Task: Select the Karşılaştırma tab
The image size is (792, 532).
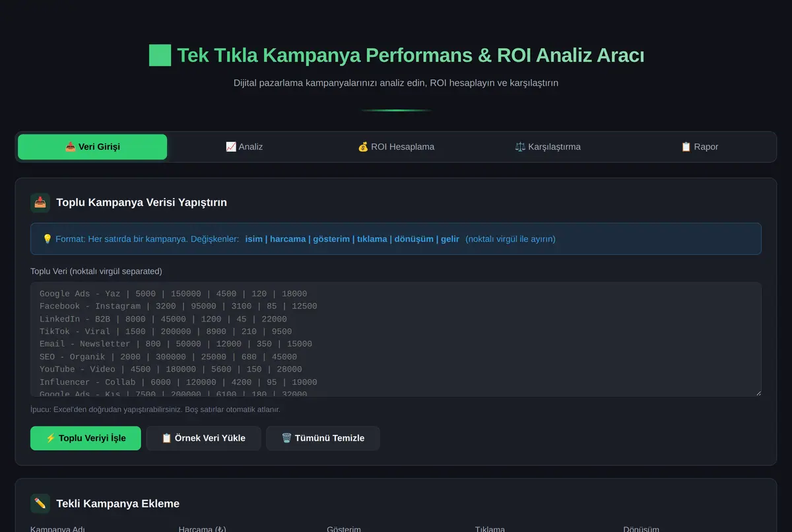Action: coord(548,147)
